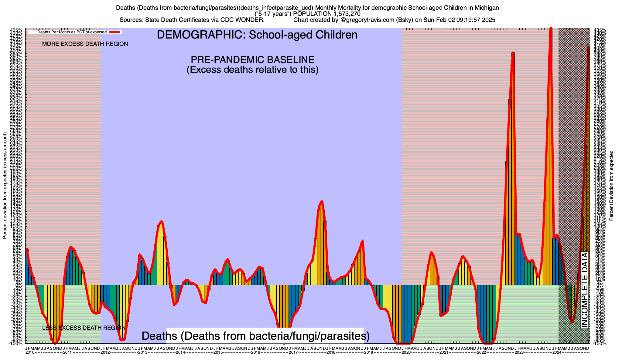
Task: Click the 2013 year label on x-axis
Action: click(143, 352)
